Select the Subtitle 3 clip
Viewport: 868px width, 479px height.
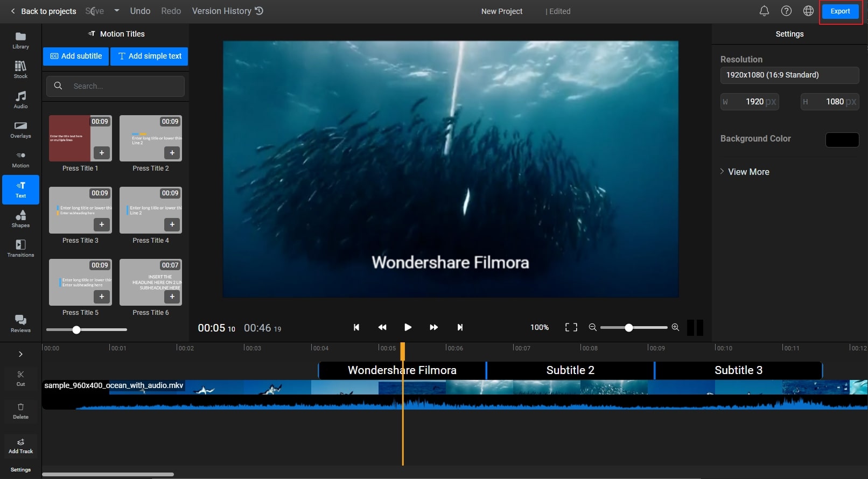pos(738,370)
